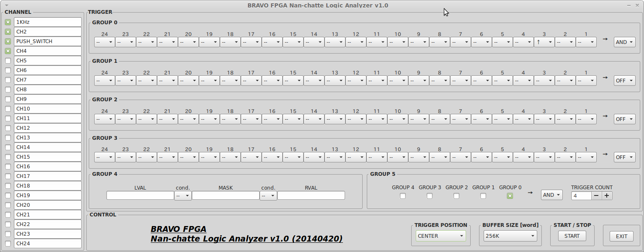This screenshot has width=644, height=252.
Task: Increment TRIGGER COUNT with the plus button
Action: pyautogui.click(x=607, y=195)
